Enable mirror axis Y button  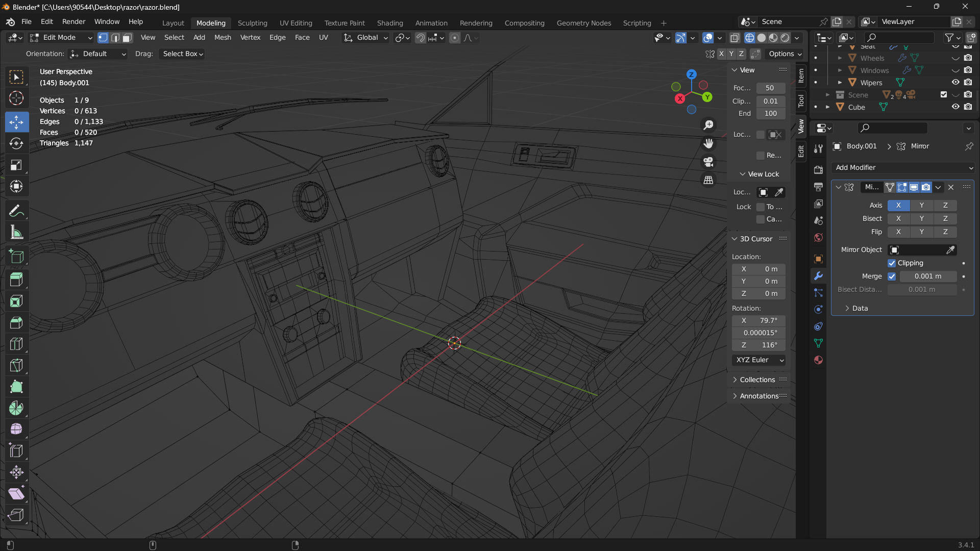click(921, 206)
